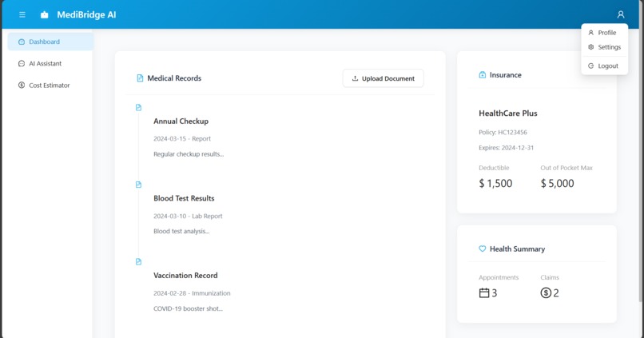This screenshot has height=338, width=644.
Task: Click the Upload Document button
Action: pos(384,78)
